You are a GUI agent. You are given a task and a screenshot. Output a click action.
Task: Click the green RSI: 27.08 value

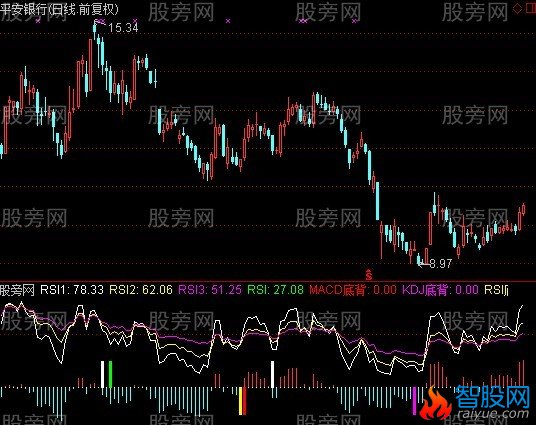(x=275, y=290)
